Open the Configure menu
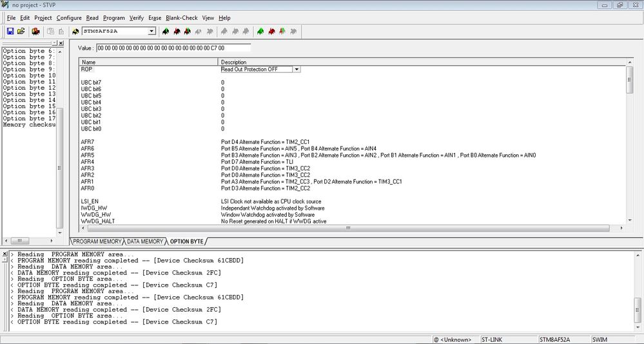This screenshot has width=644, height=344. (69, 18)
